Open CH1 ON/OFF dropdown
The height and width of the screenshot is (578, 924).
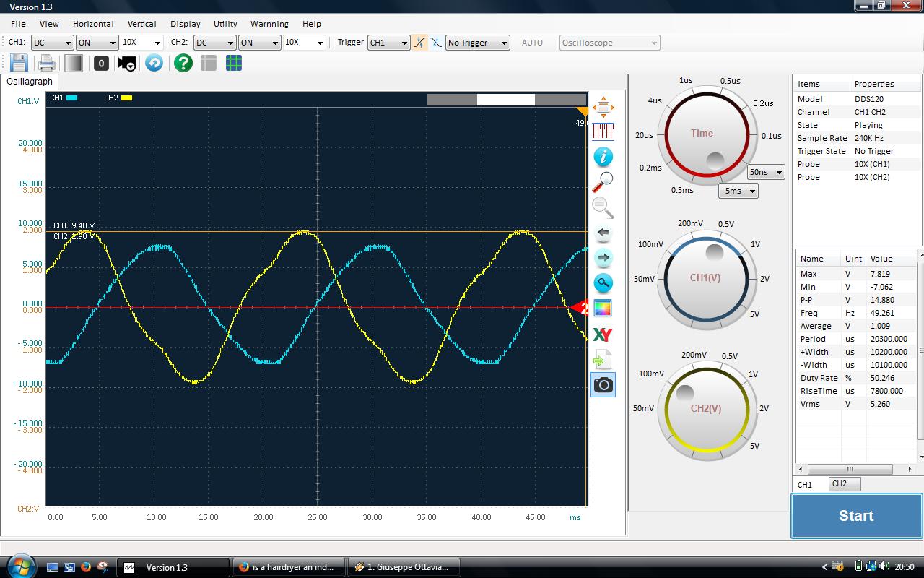[x=97, y=43]
